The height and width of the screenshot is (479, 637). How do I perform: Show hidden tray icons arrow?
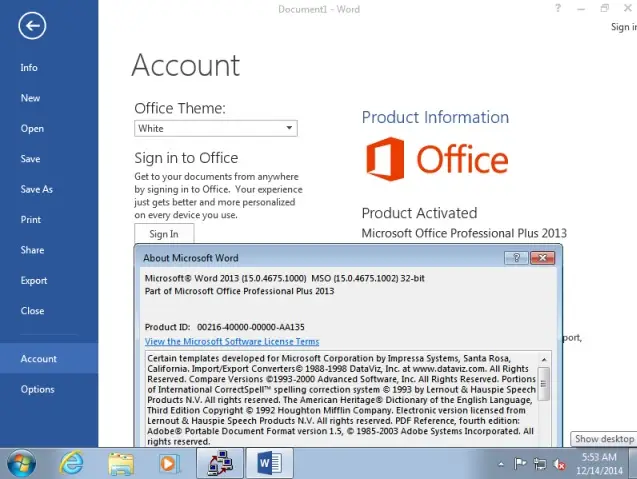(x=501, y=464)
